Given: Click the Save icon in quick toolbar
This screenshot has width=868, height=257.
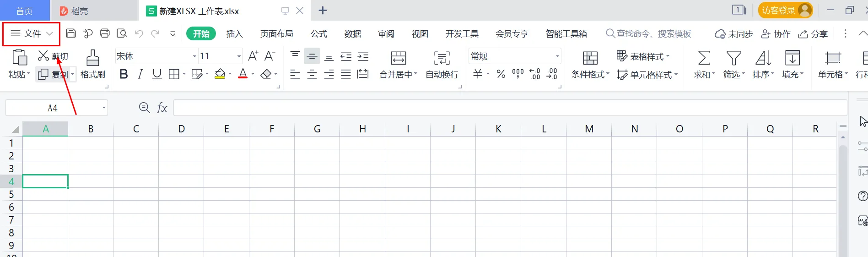Looking at the screenshot, I should coord(71,33).
